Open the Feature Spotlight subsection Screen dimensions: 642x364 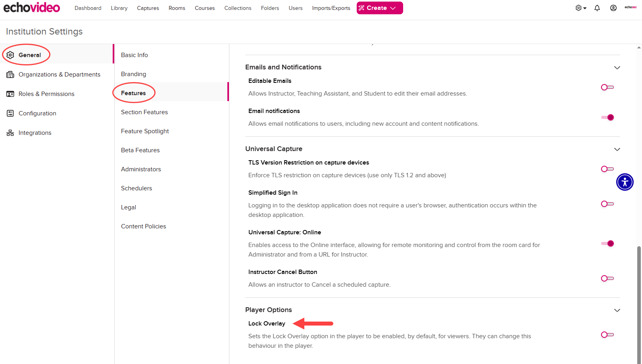point(172,131)
